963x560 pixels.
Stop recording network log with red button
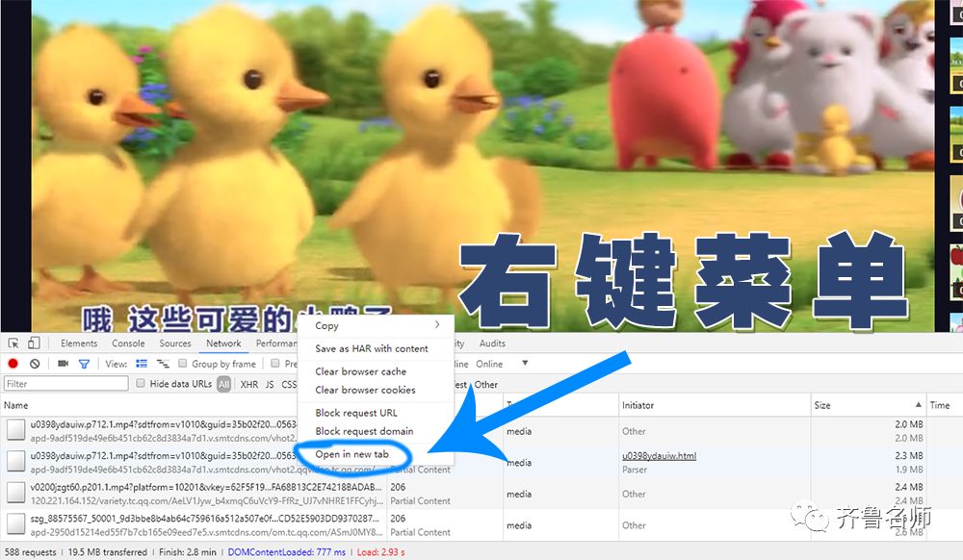[x=13, y=364]
